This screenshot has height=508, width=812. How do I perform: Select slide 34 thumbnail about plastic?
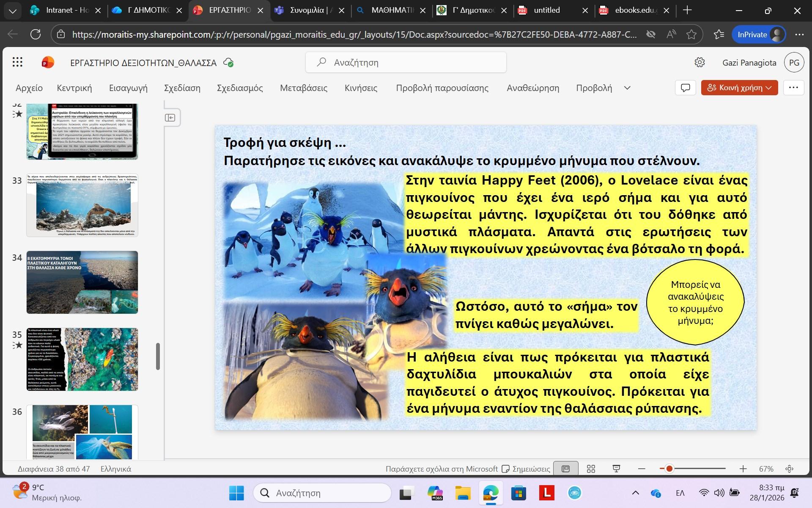pyautogui.click(x=82, y=282)
